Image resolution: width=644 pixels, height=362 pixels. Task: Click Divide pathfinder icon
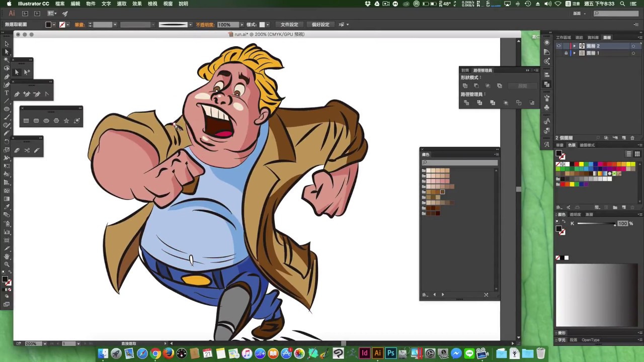[x=466, y=103]
